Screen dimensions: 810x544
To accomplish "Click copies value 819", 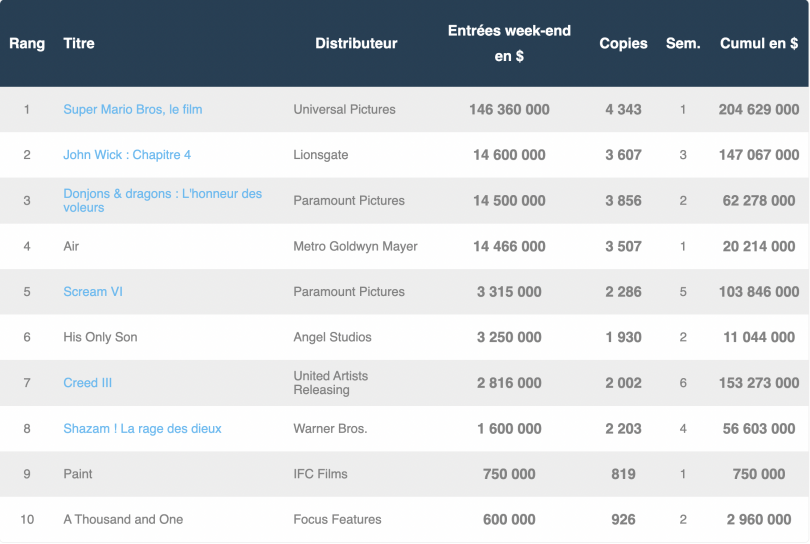I will pyautogui.click(x=624, y=474).
